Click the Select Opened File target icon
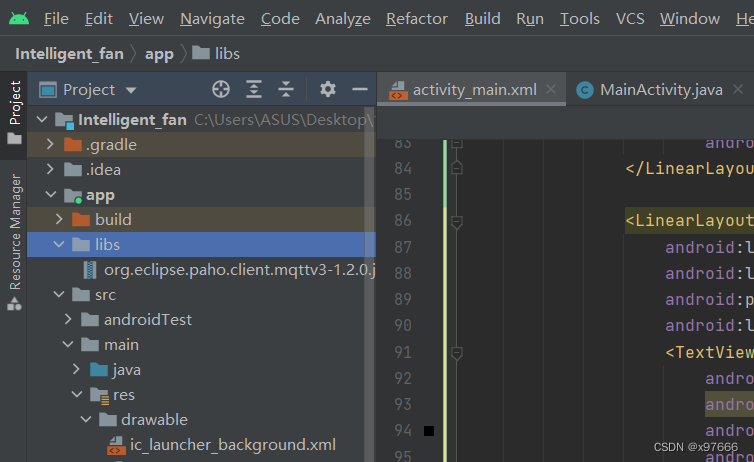 click(x=221, y=89)
